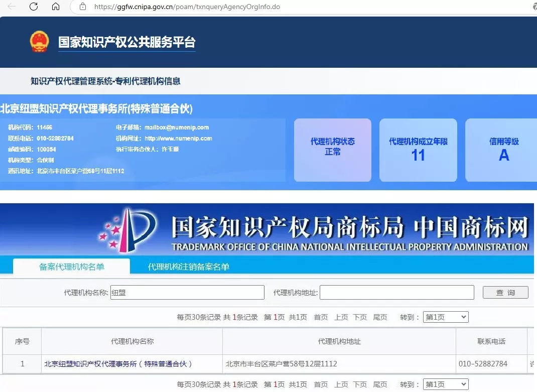Click 下页 in upper pagination
Image resolution: width=537 pixels, height=392 pixels.
coord(360,317)
